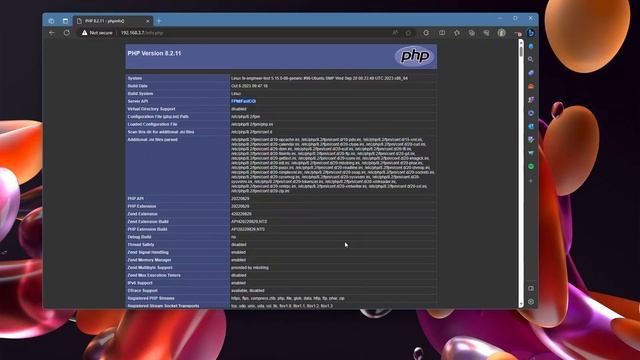Image resolution: width=640 pixels, height=360 pixels.
Task: Toggle split screen icon in toolbar
Action: pos(442,33)
